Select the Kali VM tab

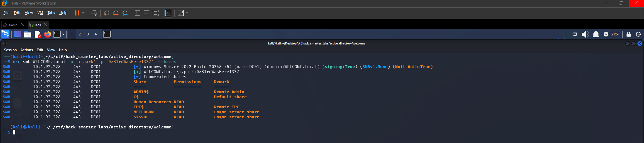35,25
